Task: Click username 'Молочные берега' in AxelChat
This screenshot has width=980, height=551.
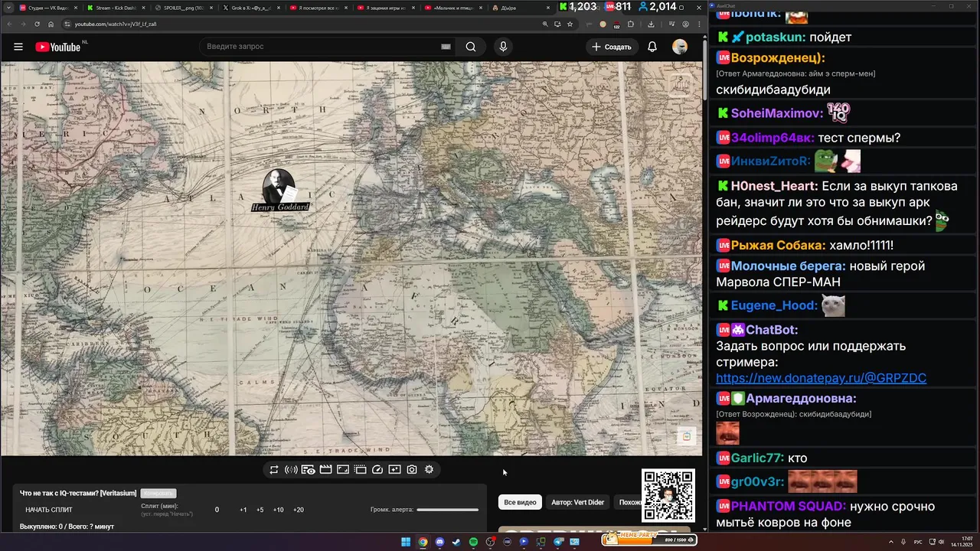Action: click(789, 266)
